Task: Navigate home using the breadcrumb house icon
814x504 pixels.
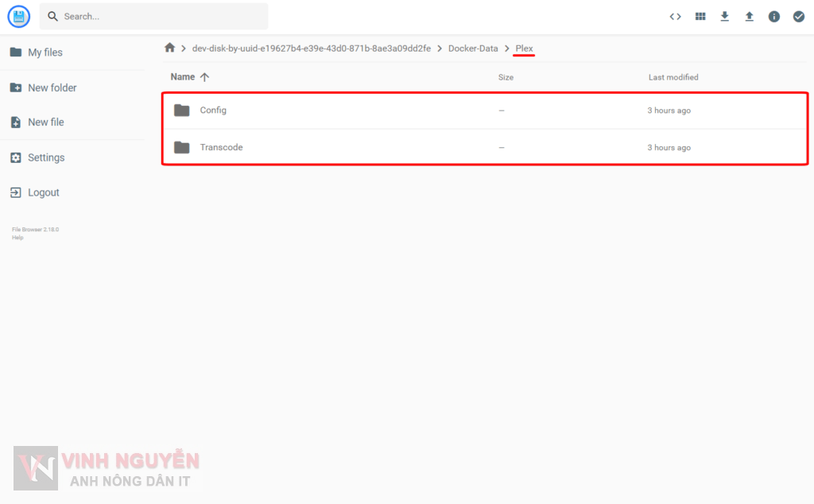Action: click(x=169, y=48)
